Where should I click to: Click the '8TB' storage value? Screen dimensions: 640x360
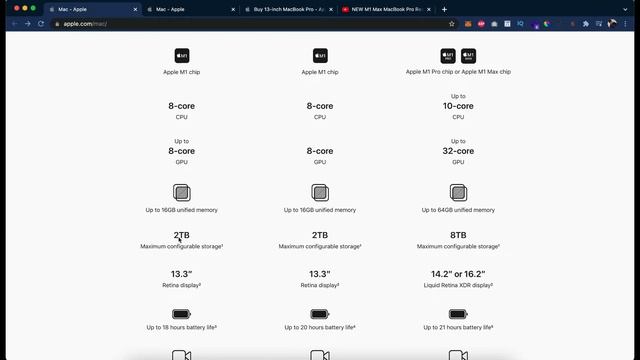point(458,235)
